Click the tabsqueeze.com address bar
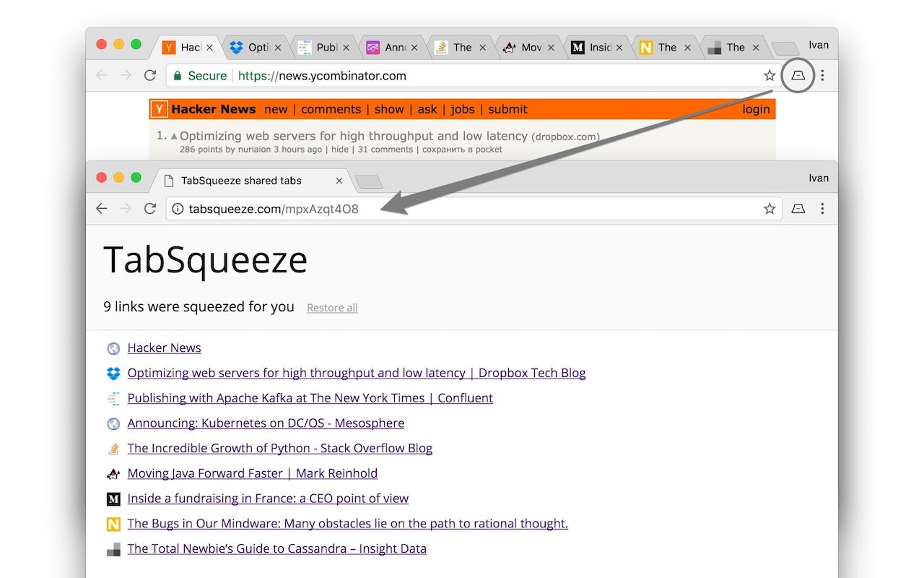Screen dimensions: 924x578 click(x=474, y=209)
